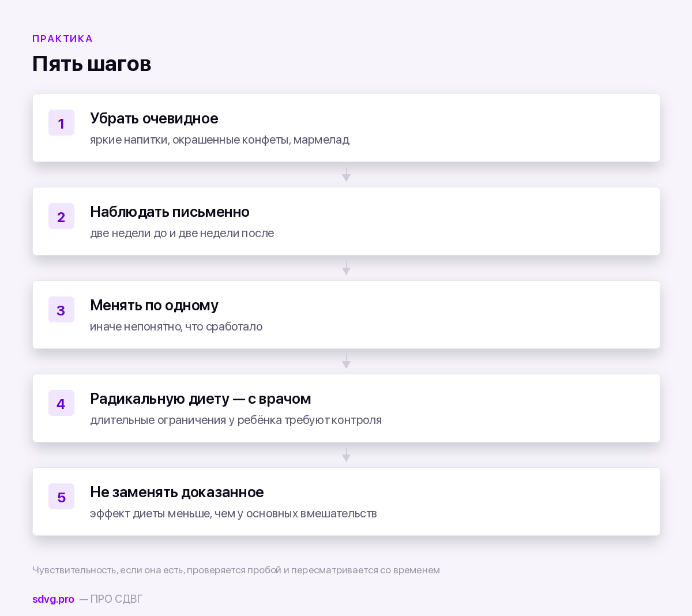The image size is (692, 616).
Task: Click the text 'яркие напитки, окрашенные конфеты, мармелад'
Action: pyautogui.click(x=220, y=140)
